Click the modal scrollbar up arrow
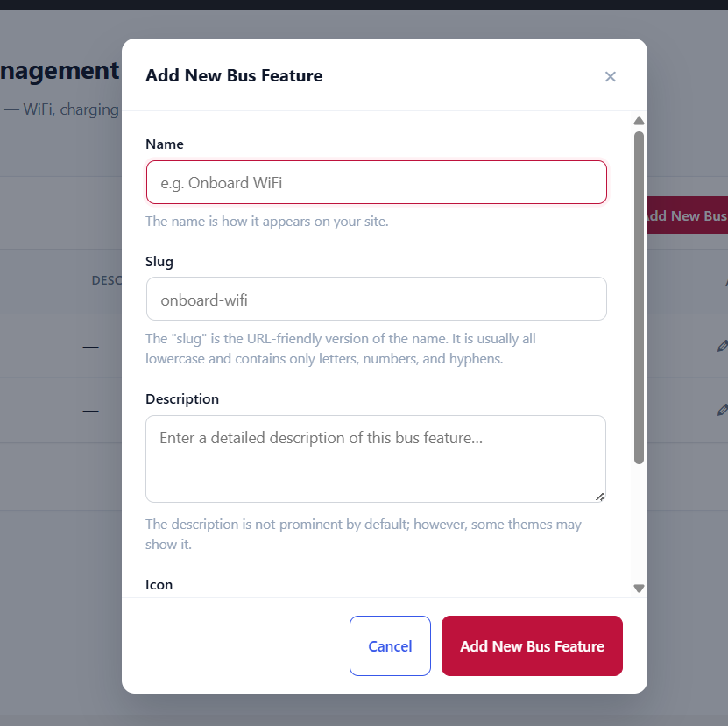The image size is (728, 726). point(639,121)
